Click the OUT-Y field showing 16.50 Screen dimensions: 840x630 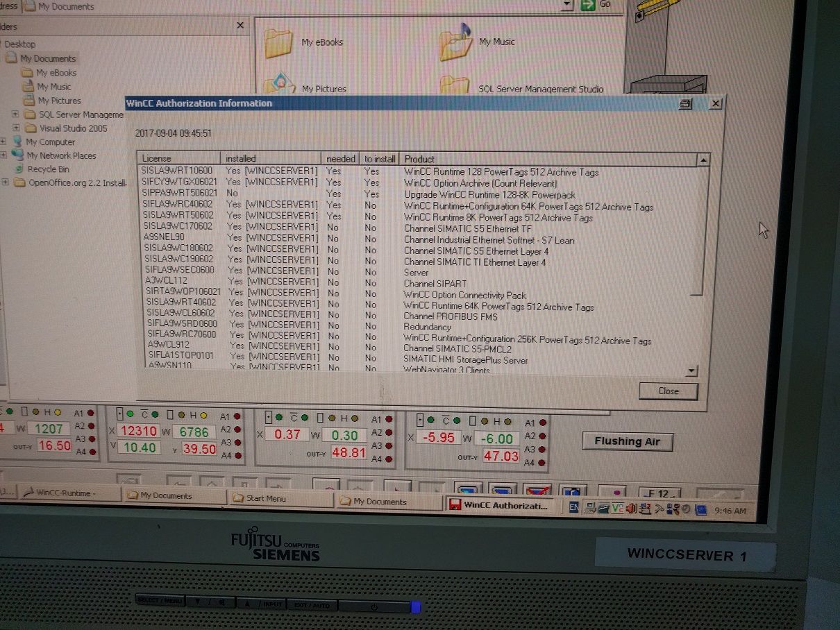[x=54, y=445]
